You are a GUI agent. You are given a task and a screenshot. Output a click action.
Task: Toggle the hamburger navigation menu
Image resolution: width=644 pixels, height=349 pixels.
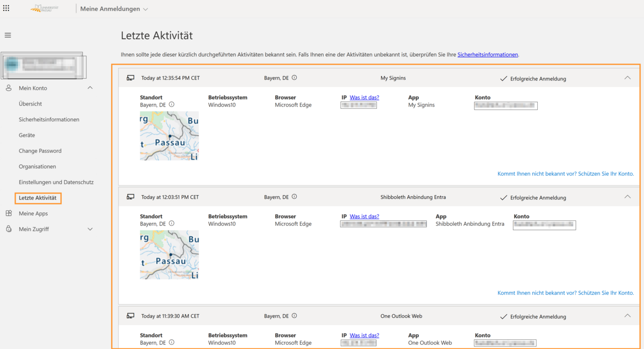(8, 35)
